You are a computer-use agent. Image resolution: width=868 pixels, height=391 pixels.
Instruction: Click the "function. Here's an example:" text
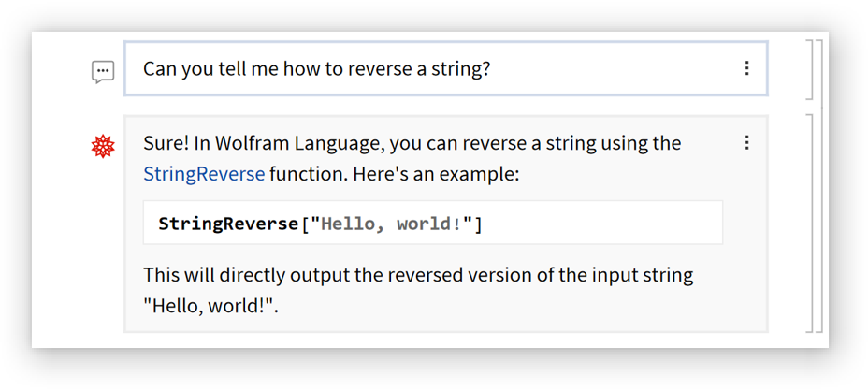click(394, 174)
